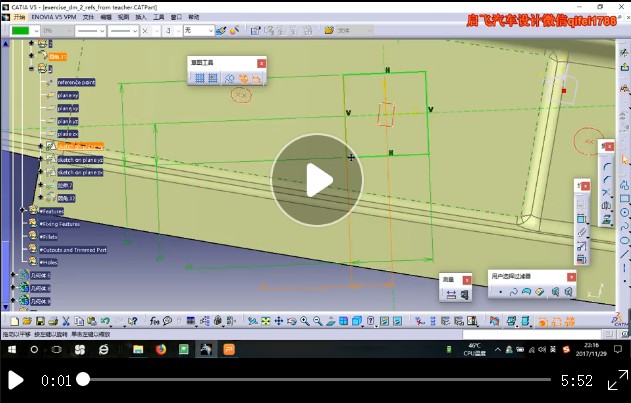Open the ENOVIA V5 VPM menu
The height and width of the screenshot is (403, 631).
coord(54,17)
